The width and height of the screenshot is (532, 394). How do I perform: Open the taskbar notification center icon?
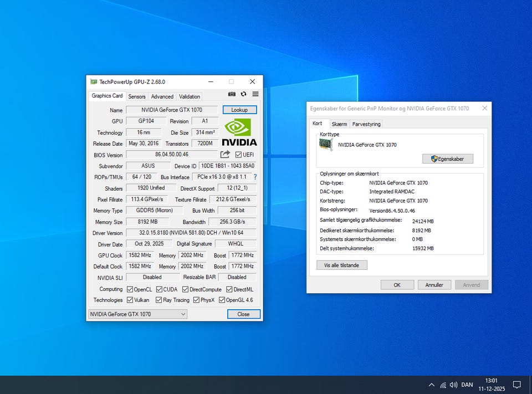pos(516,385)
